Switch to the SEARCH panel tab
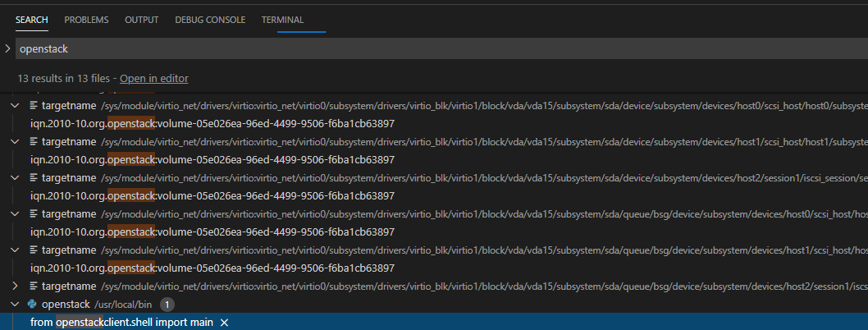This screenshot has height=330, width=868. coord(32,20)
